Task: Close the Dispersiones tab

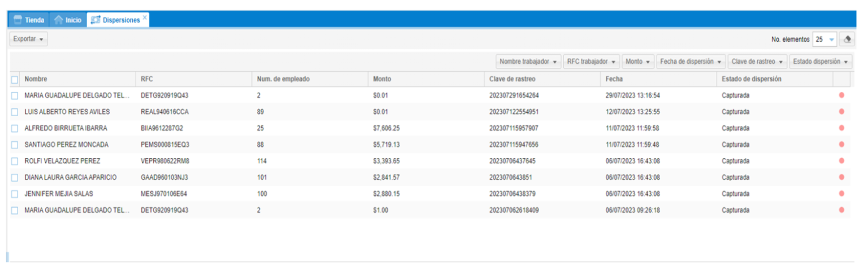Action: coord(145,18)
